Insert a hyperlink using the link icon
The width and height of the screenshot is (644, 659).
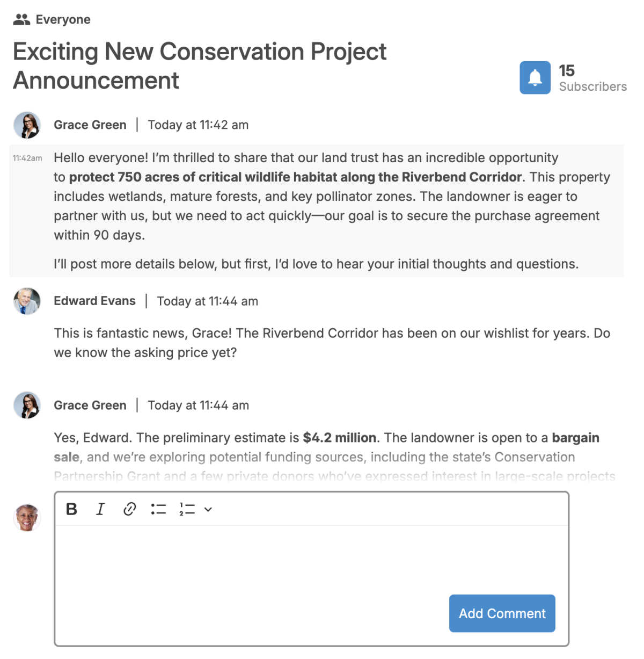click(x=129, y=509)
